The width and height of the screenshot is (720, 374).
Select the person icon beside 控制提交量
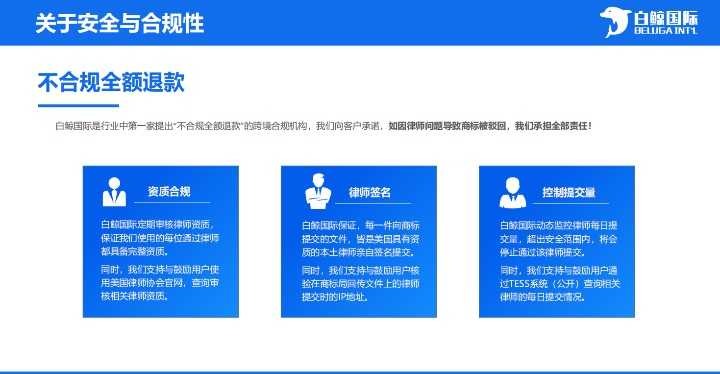(512, 193)
